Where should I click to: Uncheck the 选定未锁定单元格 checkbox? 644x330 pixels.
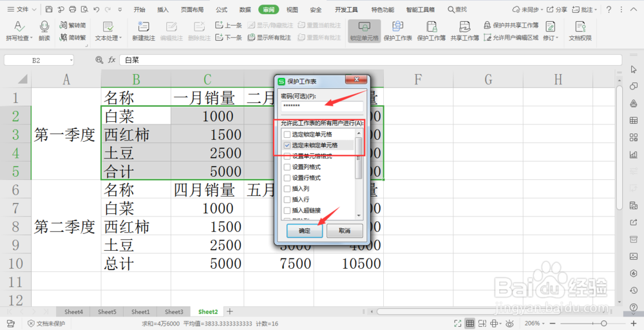point(287,145)
